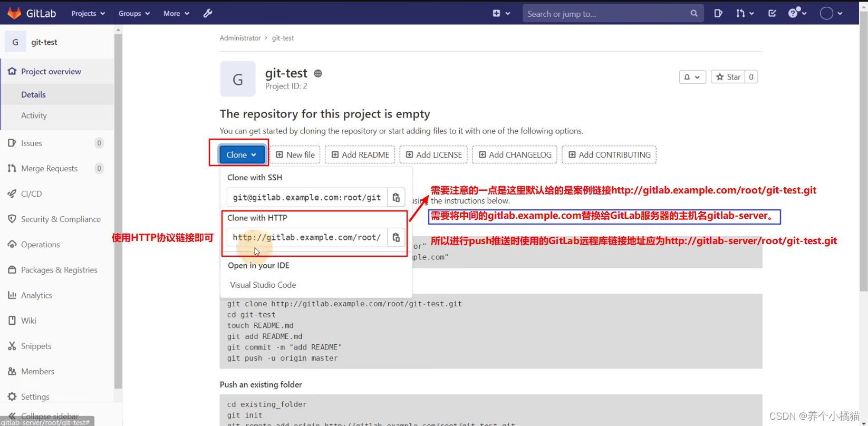Viewport: 868px width, 426px height.
Task: Click the git-test project avatar in sidebar
Action: [15, 42]
